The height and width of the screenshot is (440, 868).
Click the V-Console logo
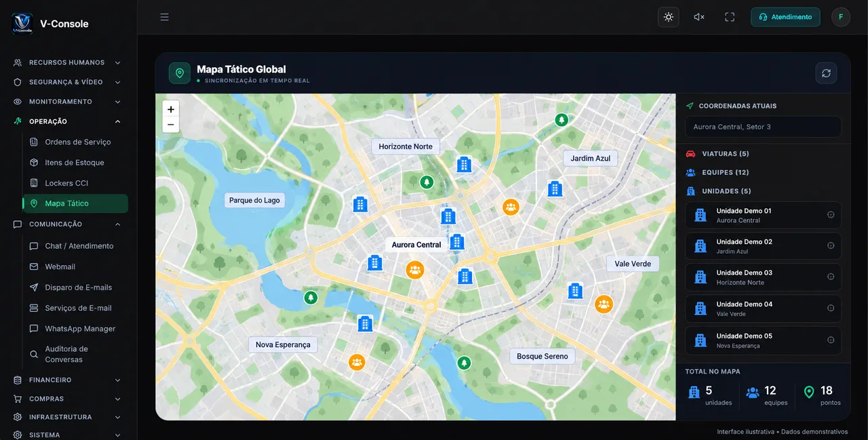[x=22, y=24]
